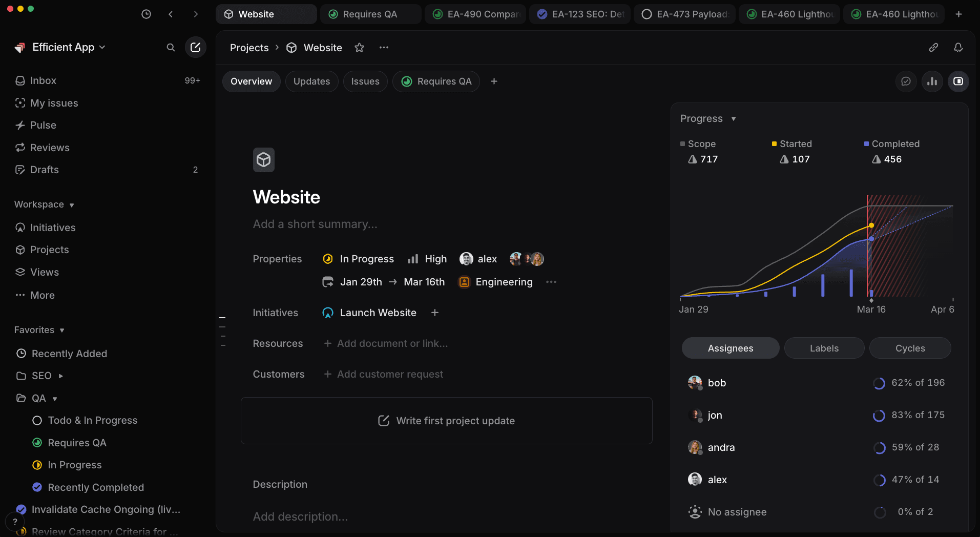Image resolution: width=980 pixels, height=537 pixels.
Task: Select the Inbox icon in sidebar
Action: click(19, 80)
